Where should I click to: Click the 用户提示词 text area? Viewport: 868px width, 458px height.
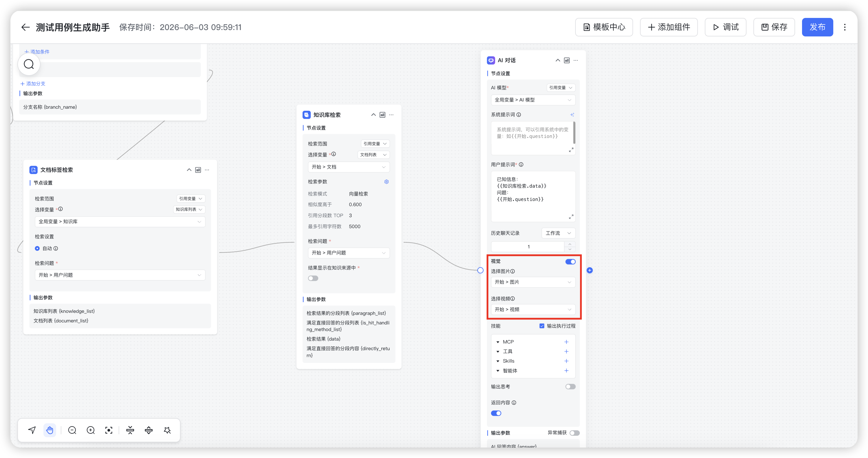coord(533,196)
